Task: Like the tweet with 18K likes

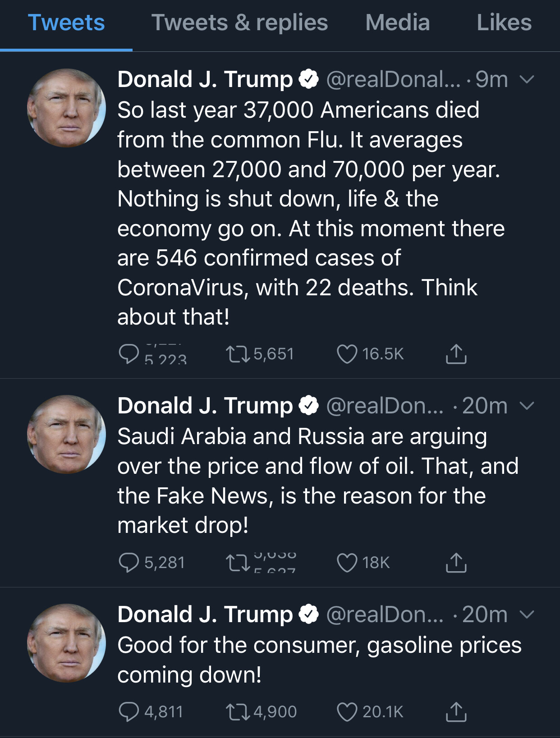Action: click(x=347, y=563)
